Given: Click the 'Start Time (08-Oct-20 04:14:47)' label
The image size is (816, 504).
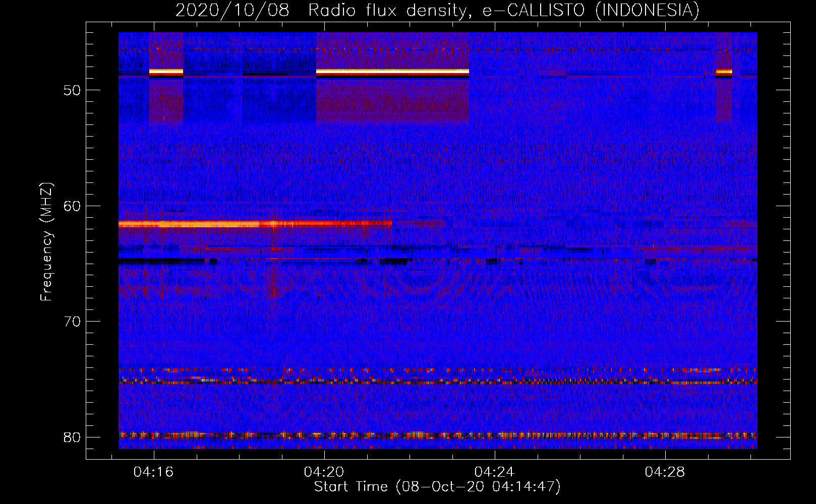Looking at the screenshot, I should coord(437,487).
